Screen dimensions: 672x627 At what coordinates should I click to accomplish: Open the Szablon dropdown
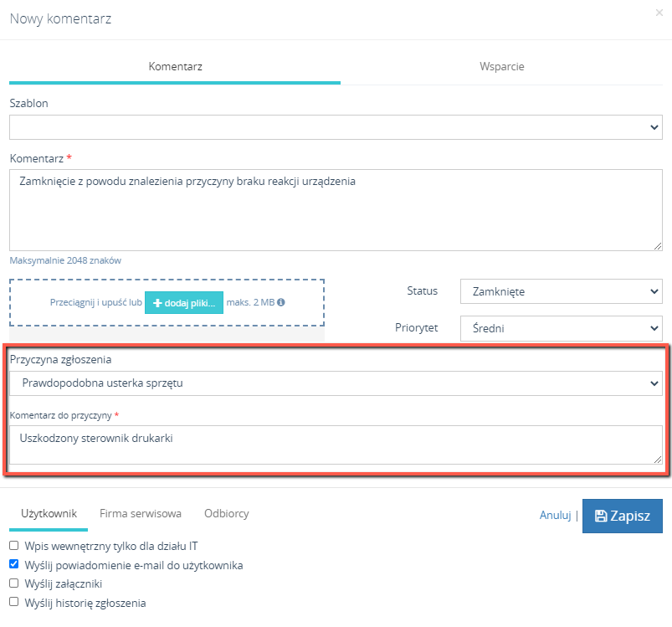tap(336, 127)
